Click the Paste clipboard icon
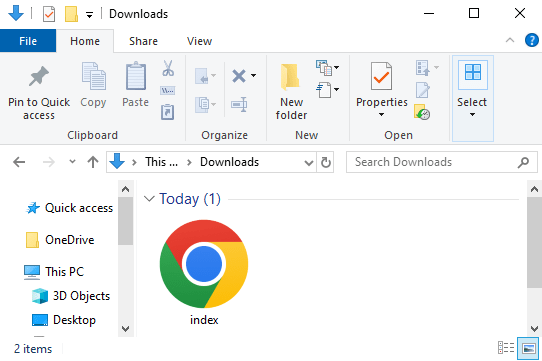This screenshot has width=542, height=361. [x=136, y=76]
